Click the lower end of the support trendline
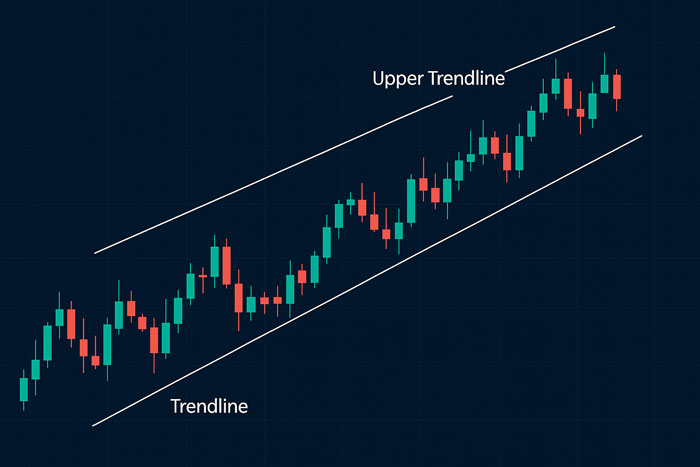Viewport: 700px width, 467px height. tap(93, 425)
